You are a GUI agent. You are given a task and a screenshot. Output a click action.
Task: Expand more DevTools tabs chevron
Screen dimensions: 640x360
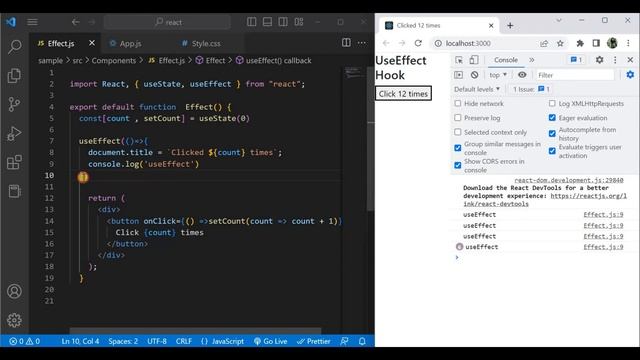(531, 60)
